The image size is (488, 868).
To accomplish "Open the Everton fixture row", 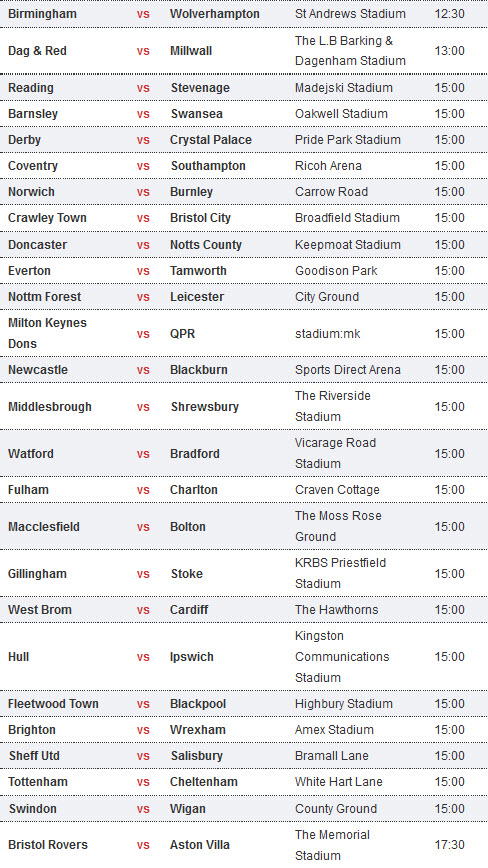I will 244,271.
